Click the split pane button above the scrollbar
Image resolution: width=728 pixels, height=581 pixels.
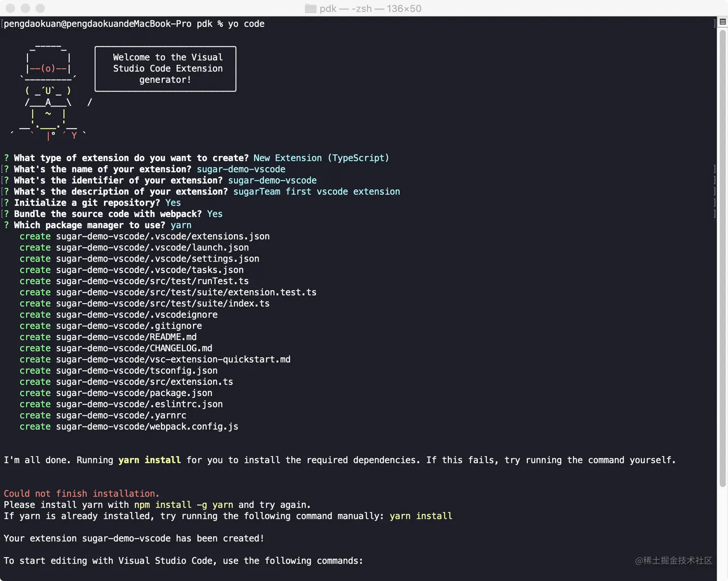[723, 22]
